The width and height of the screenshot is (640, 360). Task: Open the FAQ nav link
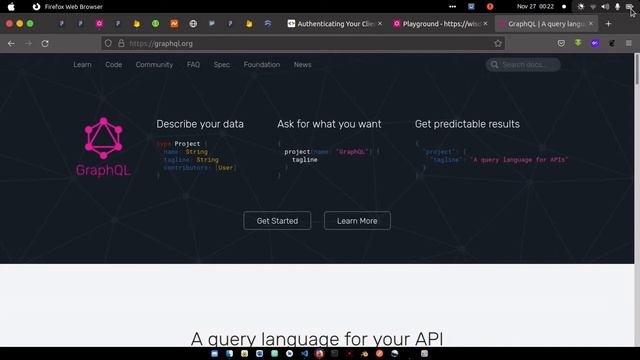point(193,64)
